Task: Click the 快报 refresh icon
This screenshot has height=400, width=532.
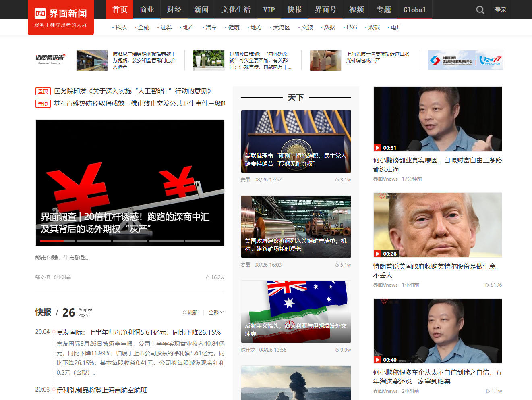Action: tap(184, 312)
